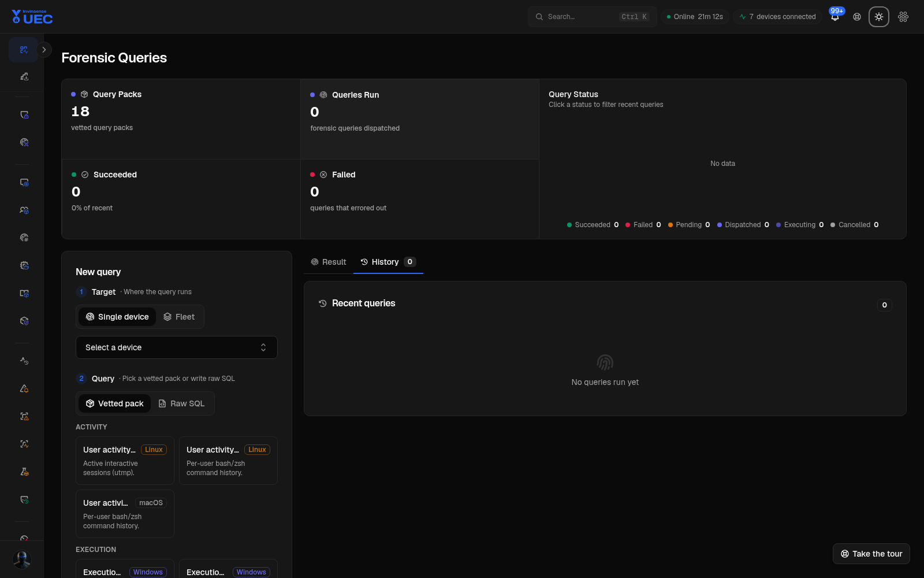Click the Take the tour button
This screenshot has height=578, width=924.
pos(871,554)
